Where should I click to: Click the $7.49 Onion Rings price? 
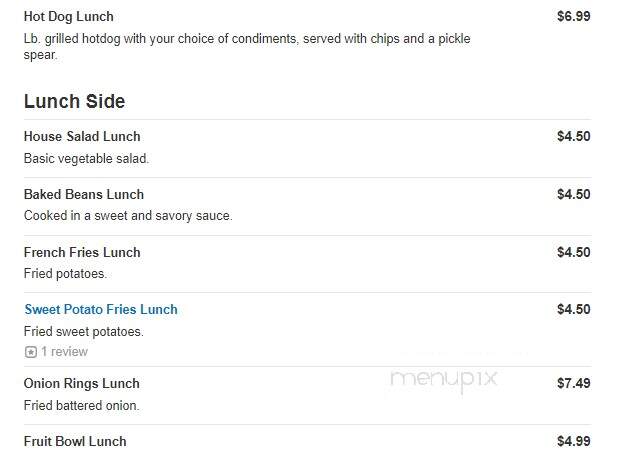(574, 383)
